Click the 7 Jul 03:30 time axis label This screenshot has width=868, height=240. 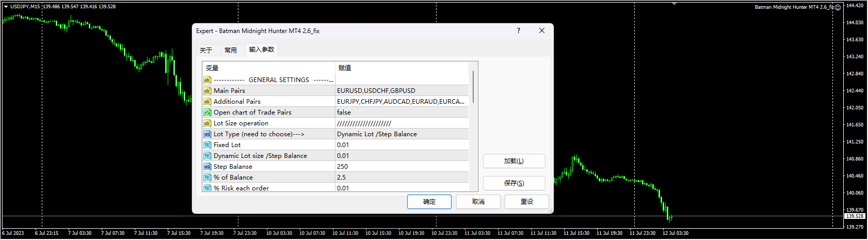click(x=79, y=233)
